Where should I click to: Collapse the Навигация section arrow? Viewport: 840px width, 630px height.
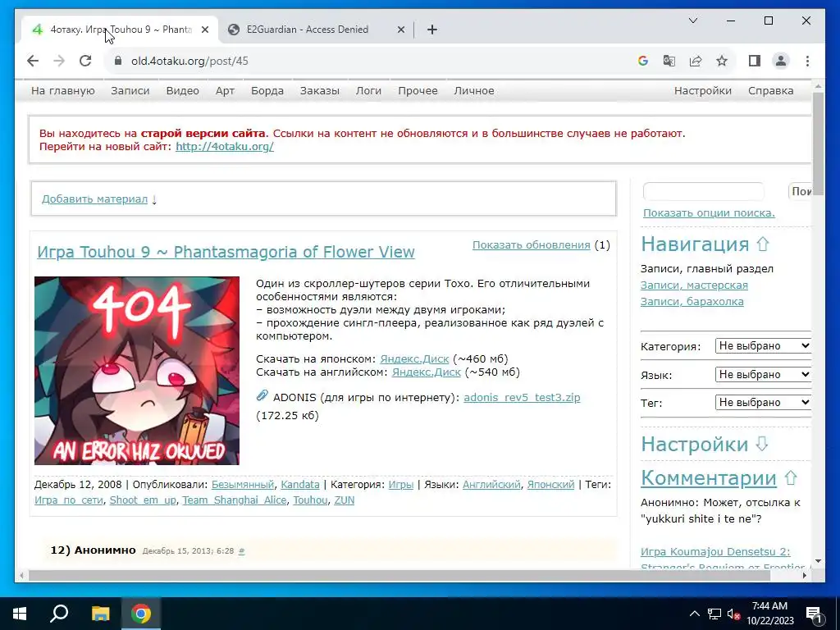click(x=763, y=244)
